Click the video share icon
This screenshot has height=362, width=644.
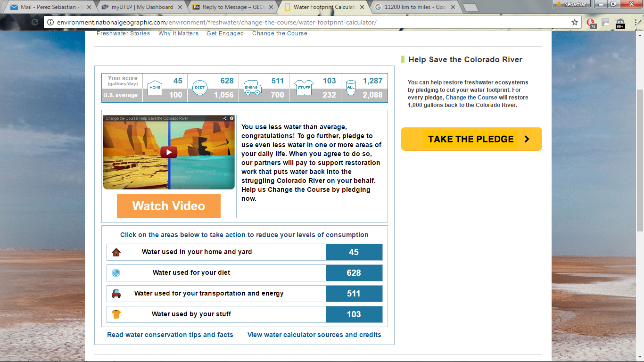pos(225,118)
